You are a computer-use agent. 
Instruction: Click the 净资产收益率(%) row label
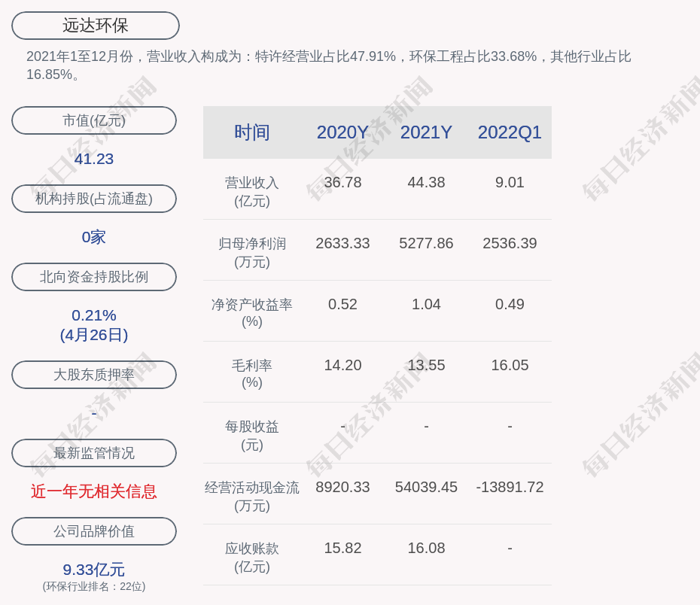pyautogui.click(x=252, y=313)
